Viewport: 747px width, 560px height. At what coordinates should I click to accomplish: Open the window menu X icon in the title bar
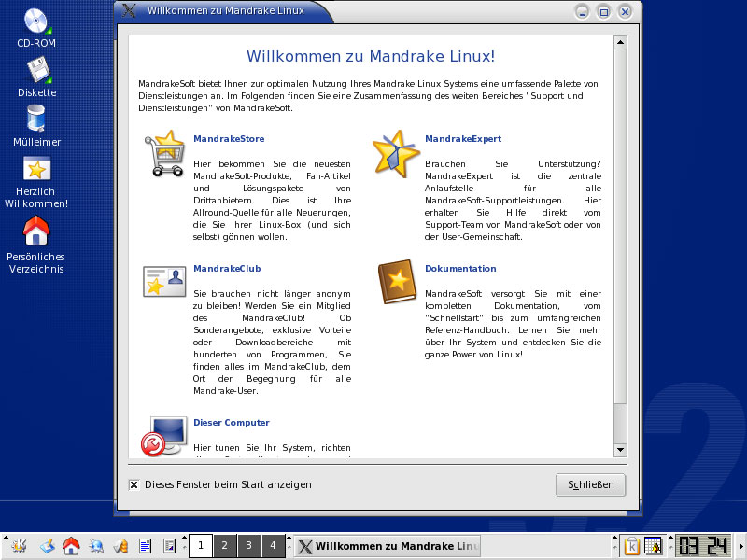coord(129,10)
